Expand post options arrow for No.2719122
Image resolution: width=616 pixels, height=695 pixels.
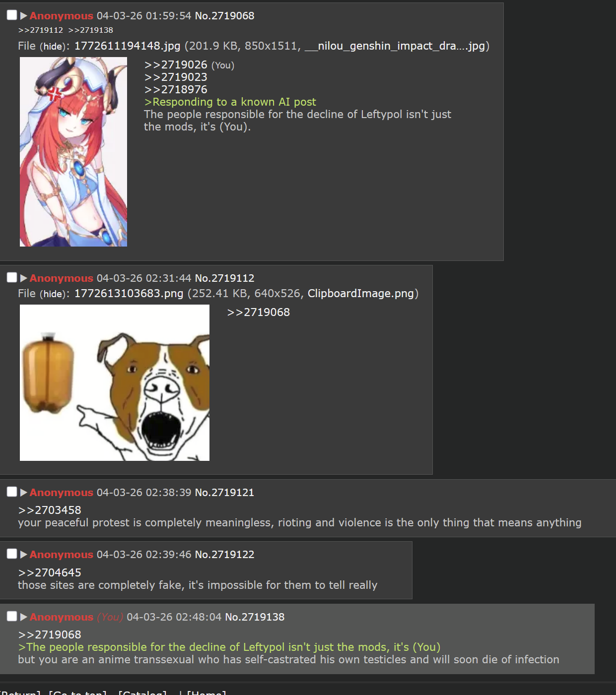23,554
